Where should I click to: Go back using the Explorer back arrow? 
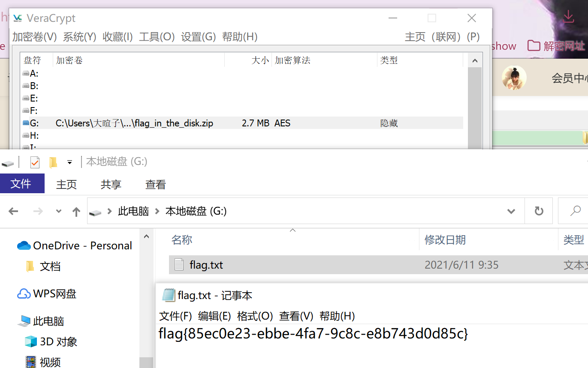pos(14,211)
